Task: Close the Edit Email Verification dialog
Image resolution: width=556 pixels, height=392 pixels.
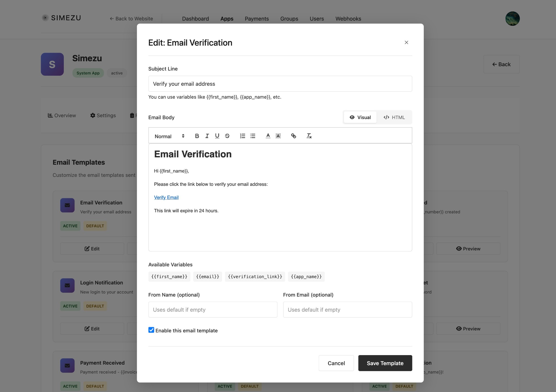Action: coord(406,42)
